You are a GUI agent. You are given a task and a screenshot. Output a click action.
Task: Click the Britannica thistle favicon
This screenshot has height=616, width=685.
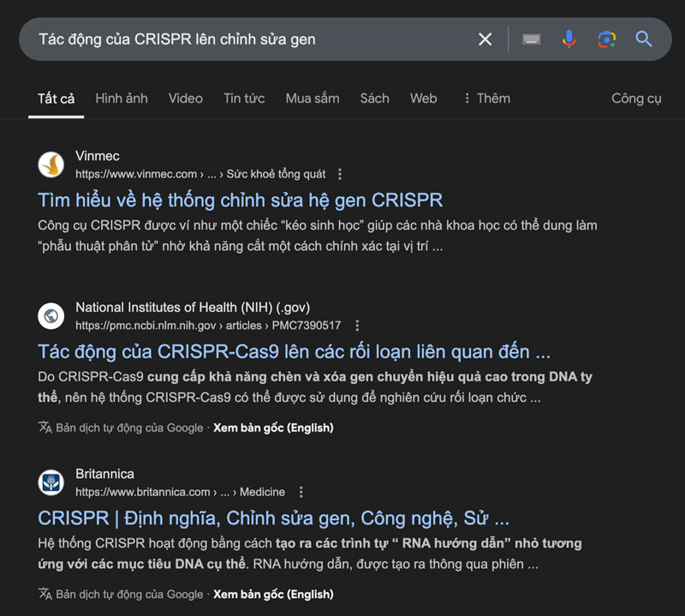click(50, 482)
